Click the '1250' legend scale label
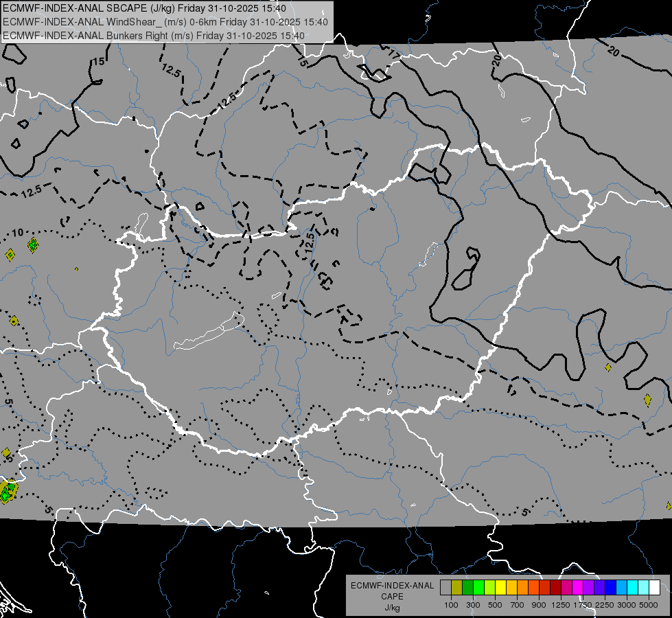 tap(561, 605)
